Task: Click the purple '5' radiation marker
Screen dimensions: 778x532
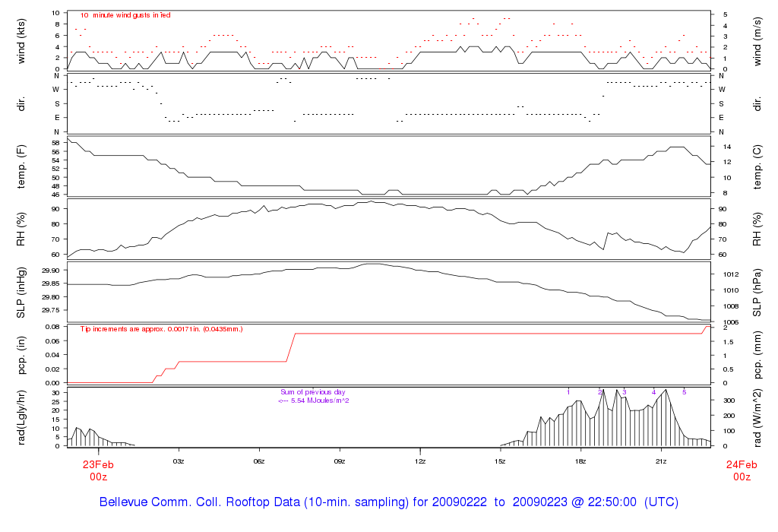Action: click(685, 392)
